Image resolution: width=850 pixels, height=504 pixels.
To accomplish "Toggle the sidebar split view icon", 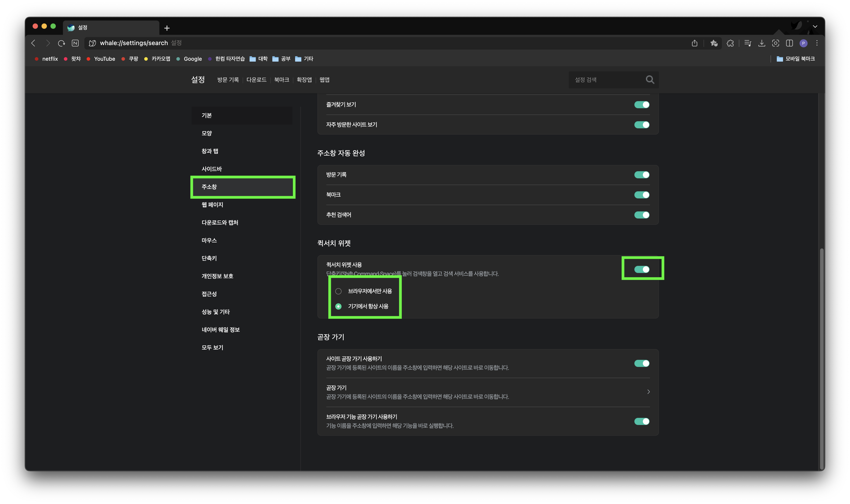I will tap(790, 43).
